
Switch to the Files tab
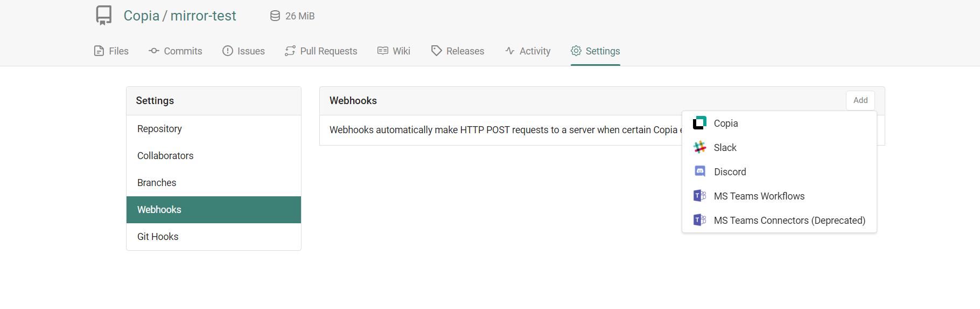coord(111,51)
